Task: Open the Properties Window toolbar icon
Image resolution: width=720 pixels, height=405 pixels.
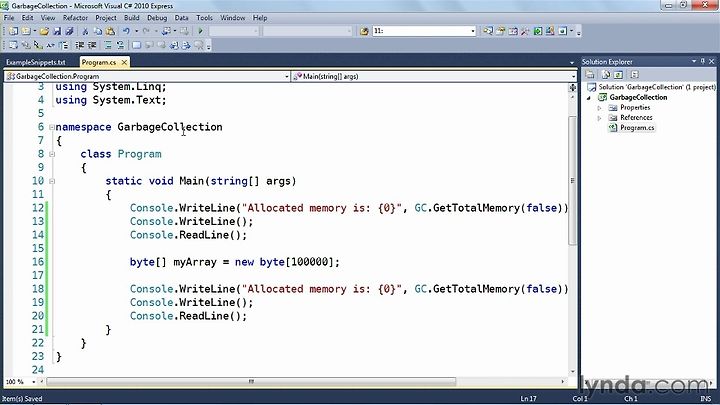Action: (501, 31)
